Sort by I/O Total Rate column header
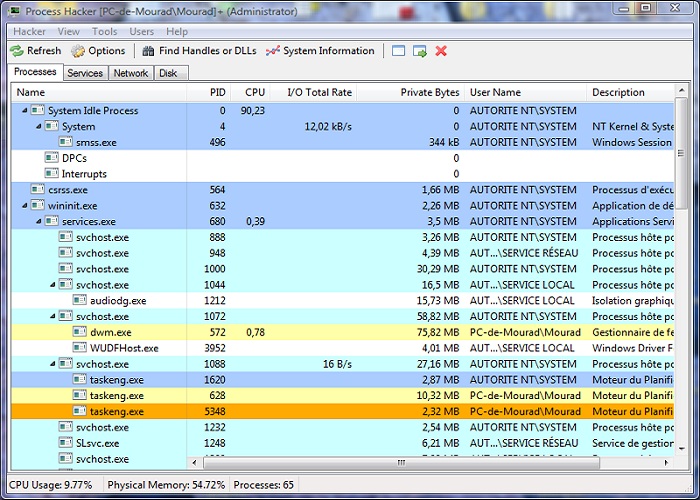Image resolution: width=700 pixels, height=500 pixels. (313, 92)
